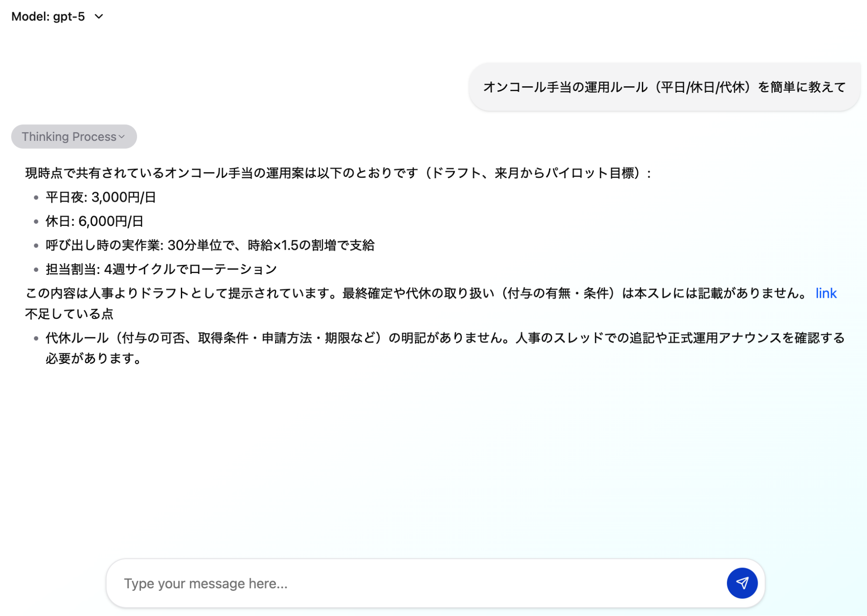Click the 不足している点 heading text
The height and width of the screenshot is (616, 867).
pyautogui.click(x=69, y=314)
